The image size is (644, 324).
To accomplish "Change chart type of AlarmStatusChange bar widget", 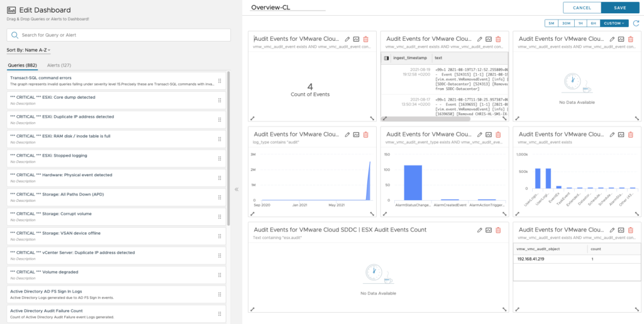I will coord(488,134).
